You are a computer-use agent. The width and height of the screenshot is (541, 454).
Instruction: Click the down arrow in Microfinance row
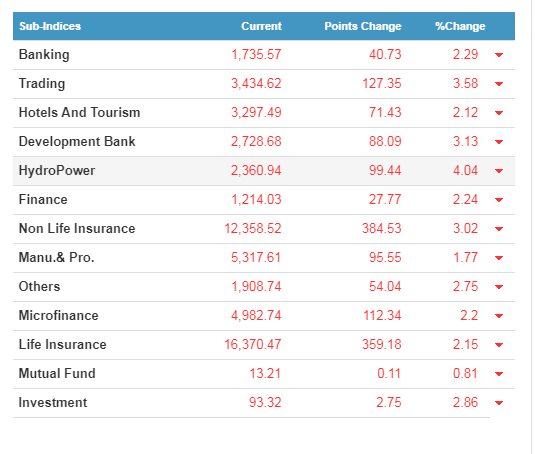499,315
